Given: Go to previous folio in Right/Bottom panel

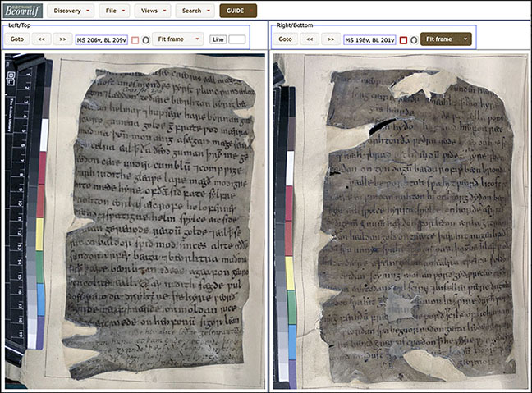Looking at the screenshot, I should 310,39.
